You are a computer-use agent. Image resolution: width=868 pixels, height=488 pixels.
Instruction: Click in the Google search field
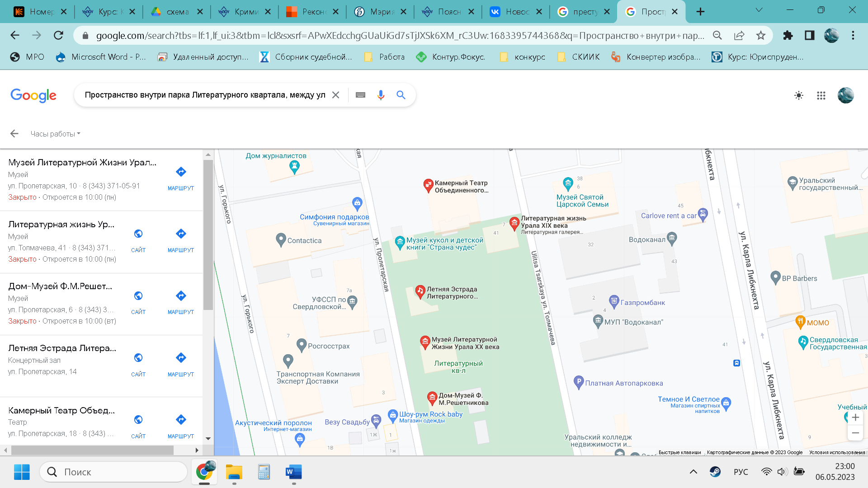(x=205, y=95)
